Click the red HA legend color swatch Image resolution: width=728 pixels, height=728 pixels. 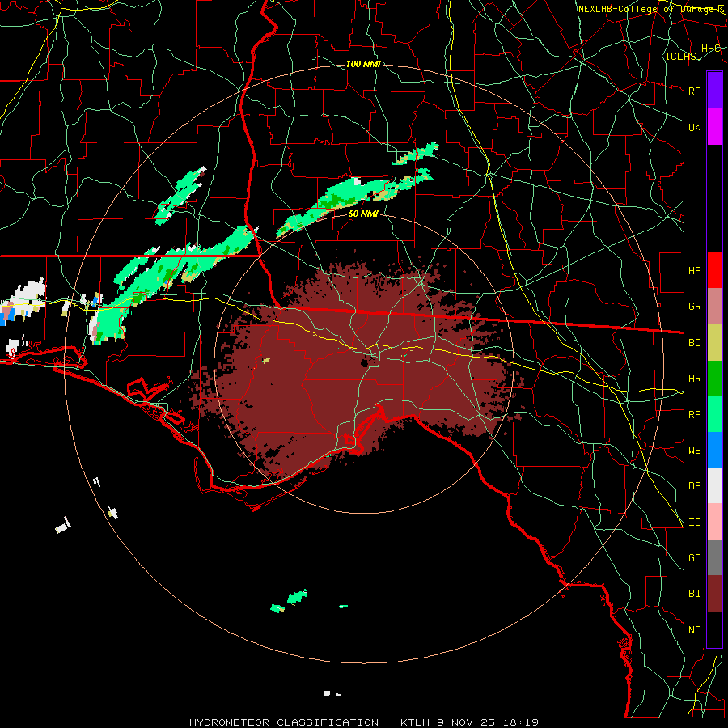714,270
